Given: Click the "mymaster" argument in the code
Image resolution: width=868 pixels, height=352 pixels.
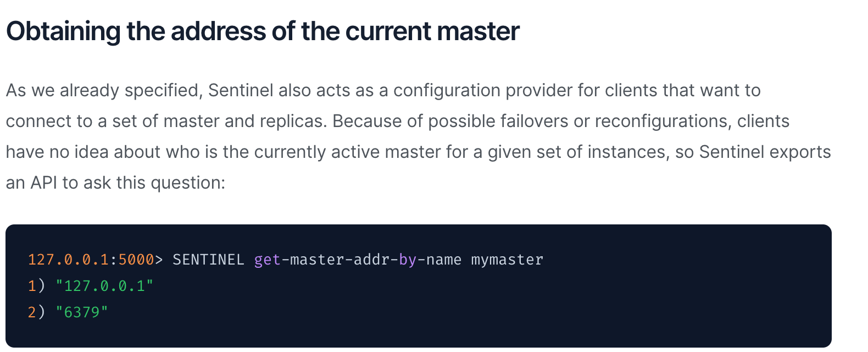Looking at the screenshot, I should click(507, 260).
